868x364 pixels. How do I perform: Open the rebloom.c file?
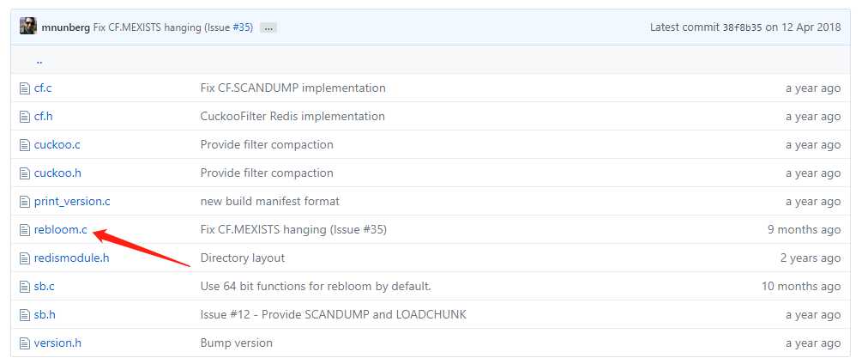(x=60, y=229)
